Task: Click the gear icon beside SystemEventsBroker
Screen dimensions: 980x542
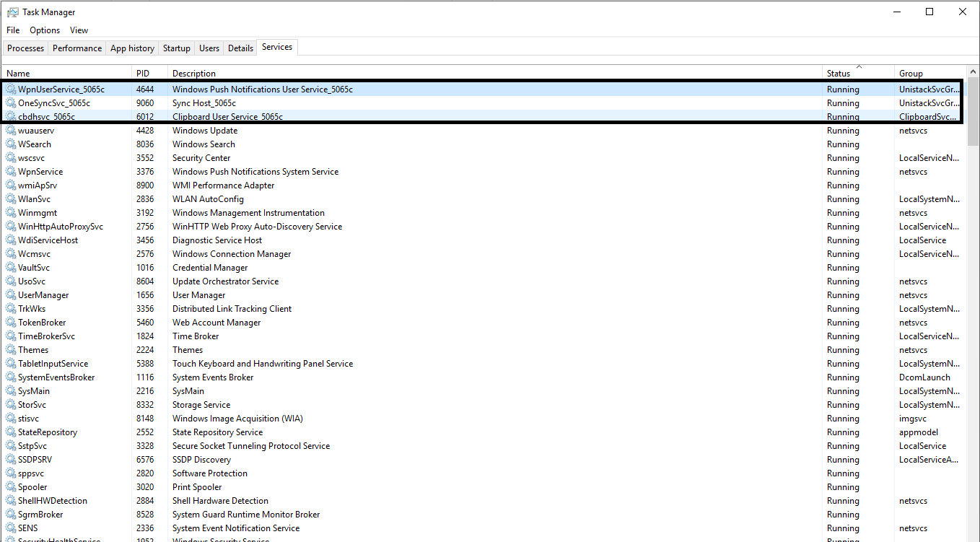Action: tap(11, 377)
